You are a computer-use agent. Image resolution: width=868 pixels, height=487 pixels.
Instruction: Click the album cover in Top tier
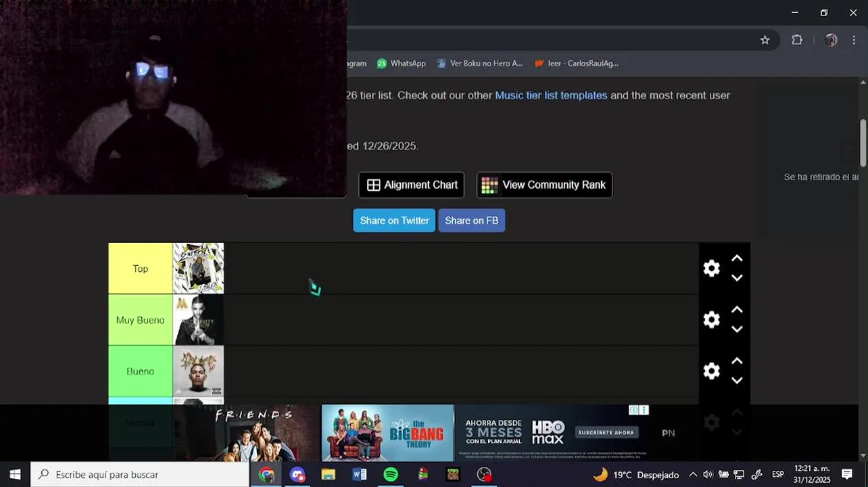coord(199,269)
